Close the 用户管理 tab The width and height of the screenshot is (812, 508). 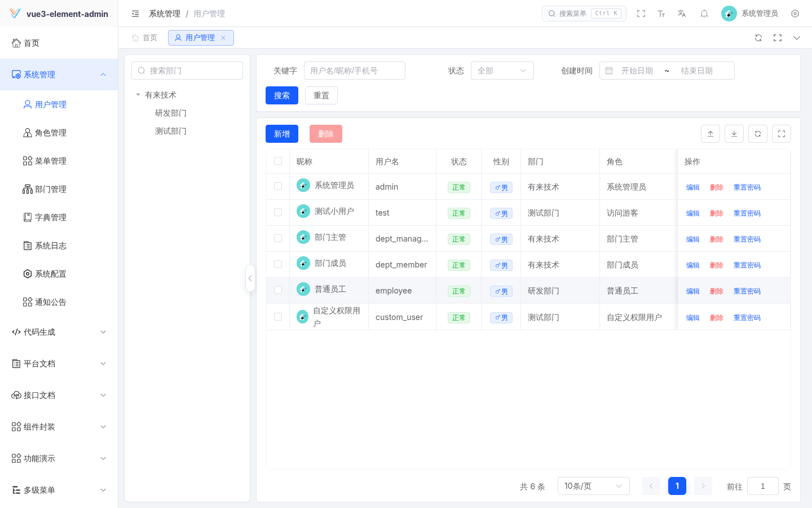(223, 38)
